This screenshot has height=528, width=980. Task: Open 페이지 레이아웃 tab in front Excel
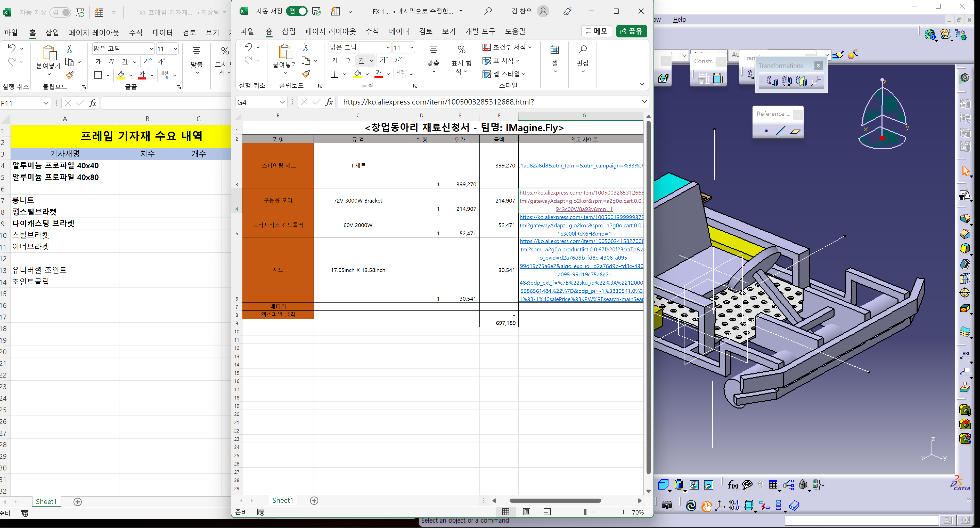pos(330,31)
